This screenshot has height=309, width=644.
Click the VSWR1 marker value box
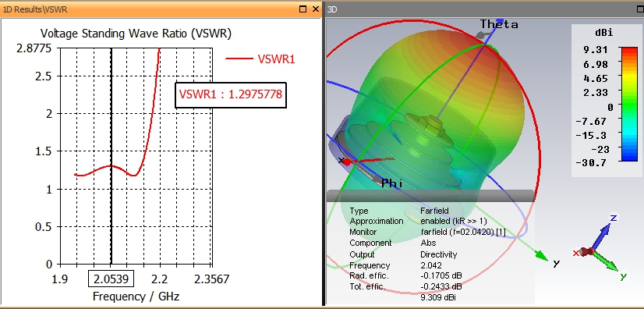tap(231, 95)
